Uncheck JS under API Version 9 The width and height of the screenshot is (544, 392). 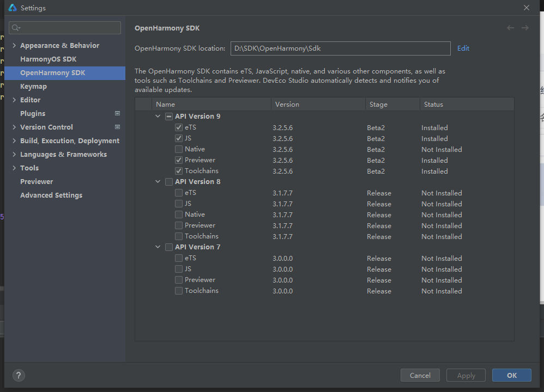179,138
